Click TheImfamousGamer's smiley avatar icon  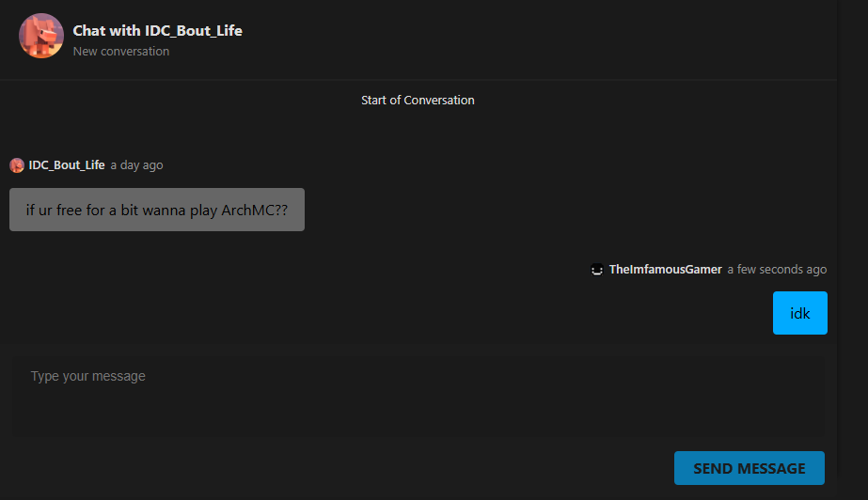coord(597,270)
